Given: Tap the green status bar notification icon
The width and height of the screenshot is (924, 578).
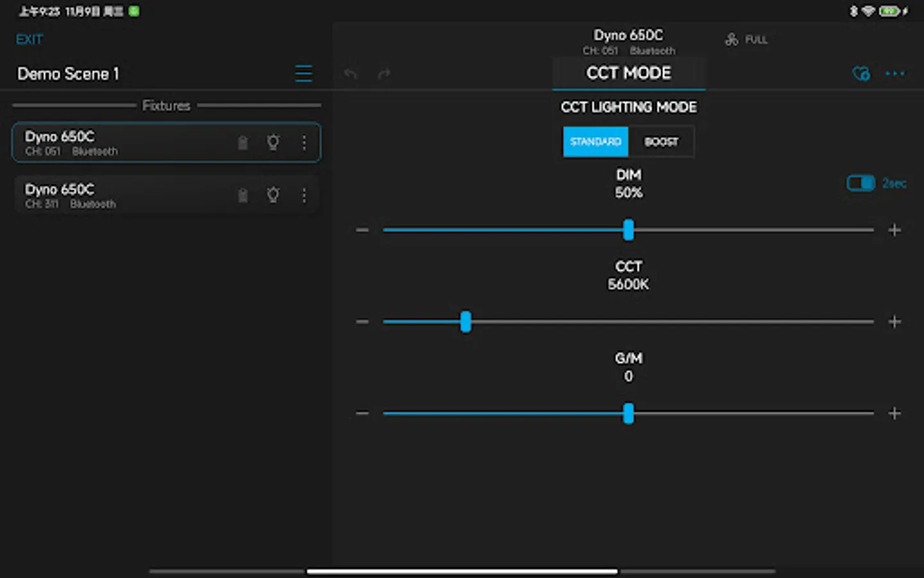Looking at the screenshot, I should (133, 11).
